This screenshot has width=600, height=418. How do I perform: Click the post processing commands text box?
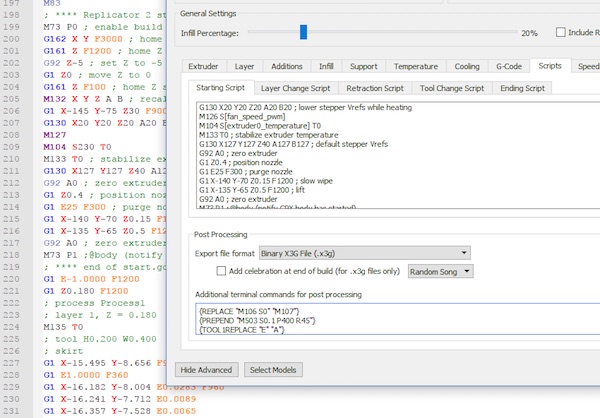[398, 319]
